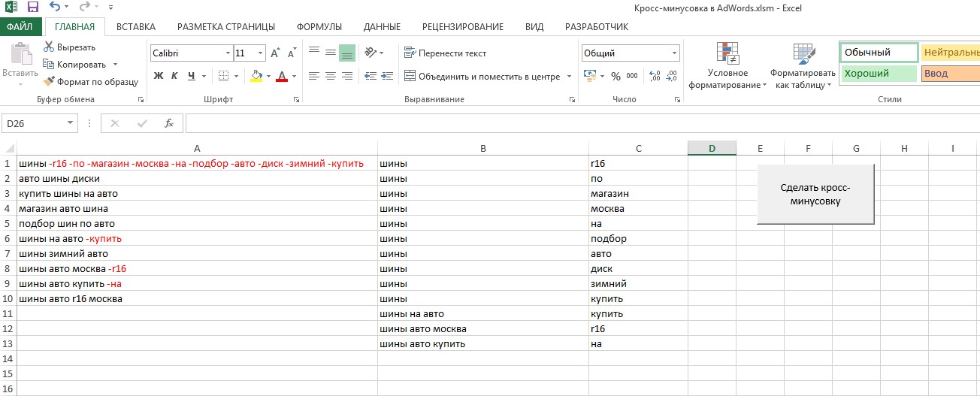980x396 pixels.
Task: Toggle italic К formatting
Action: 174,76
